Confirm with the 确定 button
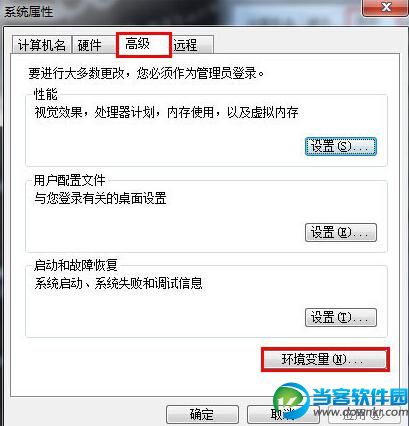The image size is (409, 426). coord(202,415)
